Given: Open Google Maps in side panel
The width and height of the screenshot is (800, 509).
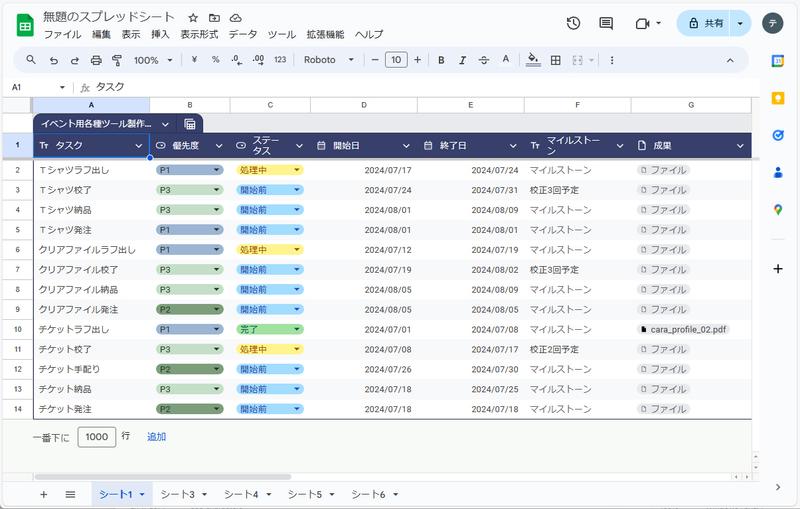Looking at the screenshot, I should click(778, 209).
